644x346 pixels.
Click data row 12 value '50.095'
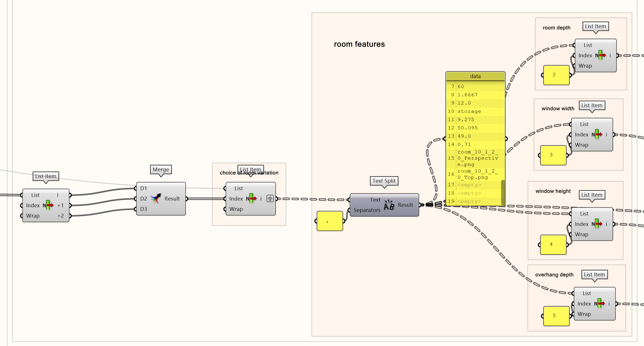point(468,128)
